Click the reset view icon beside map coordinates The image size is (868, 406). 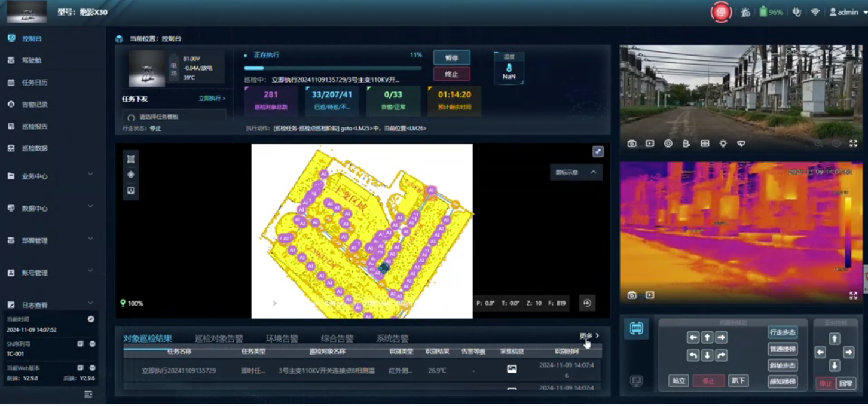pyautogui.click(x=587, y=303)
